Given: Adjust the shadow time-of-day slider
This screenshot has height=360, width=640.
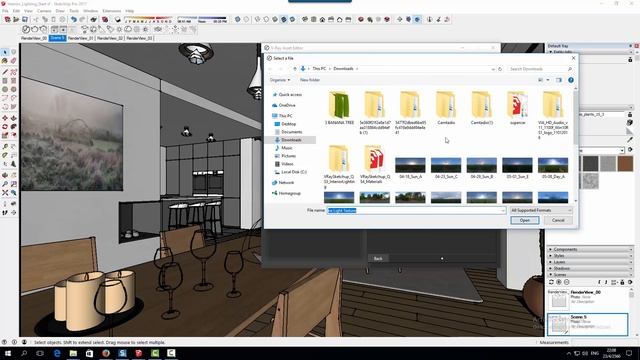Looking at the screenshot, I should point(202,18).
